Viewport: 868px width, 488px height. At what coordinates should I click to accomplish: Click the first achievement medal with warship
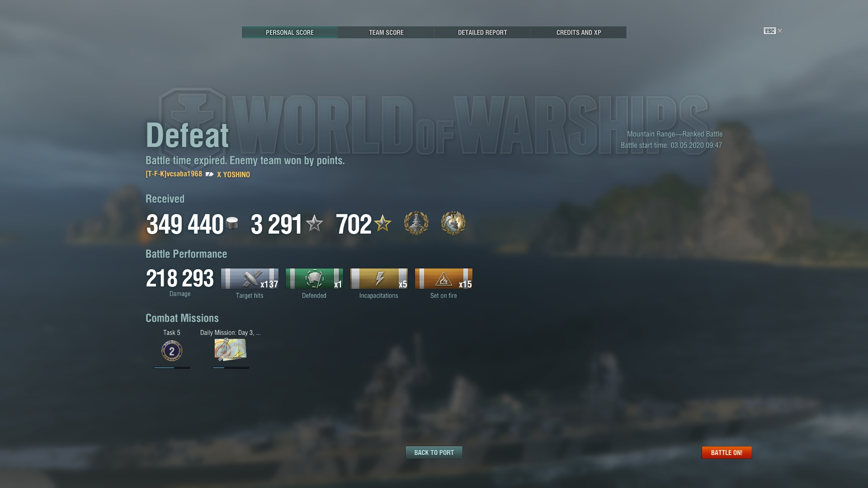416,223
